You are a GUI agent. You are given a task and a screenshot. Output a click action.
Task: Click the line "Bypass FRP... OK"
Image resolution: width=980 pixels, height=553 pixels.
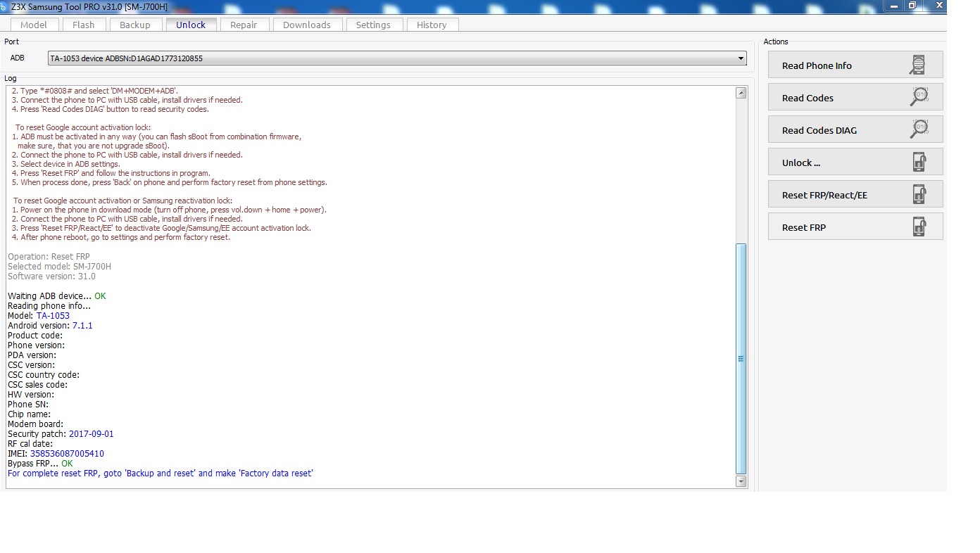point(40,464)
